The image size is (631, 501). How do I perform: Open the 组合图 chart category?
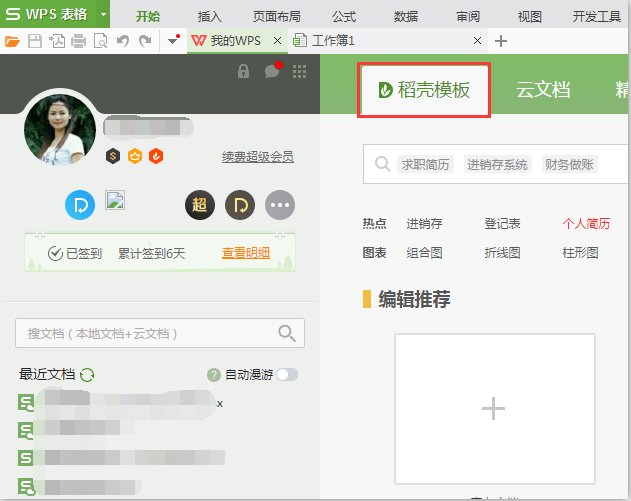pyautogui.click(x=424, y=253)
